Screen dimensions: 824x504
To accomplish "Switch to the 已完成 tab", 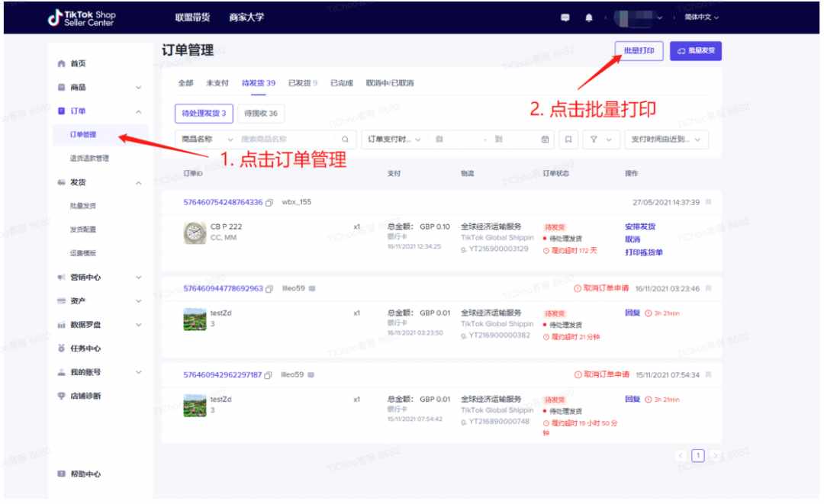I will click(342, 83).
